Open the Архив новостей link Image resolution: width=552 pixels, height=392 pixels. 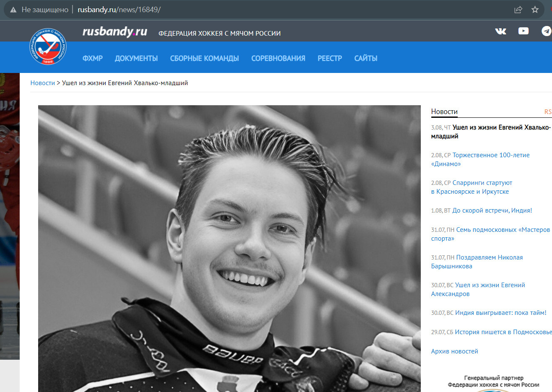tap(454, 351)
